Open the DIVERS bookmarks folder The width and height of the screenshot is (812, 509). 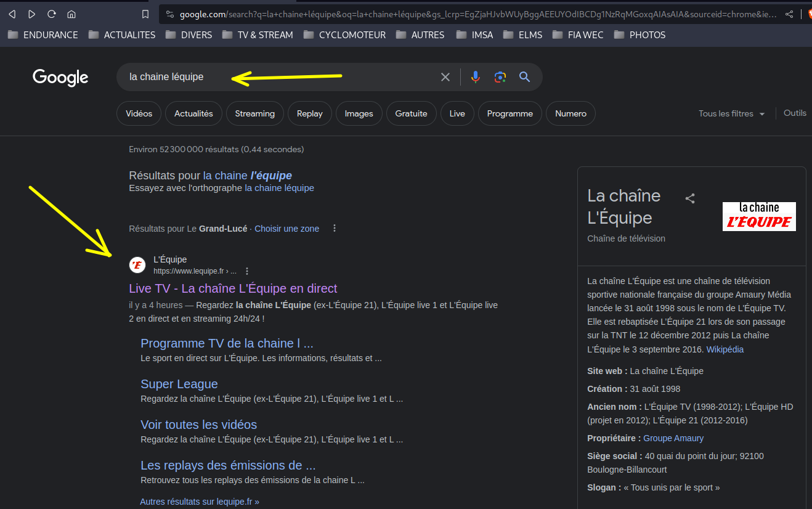tap(189, 35)
